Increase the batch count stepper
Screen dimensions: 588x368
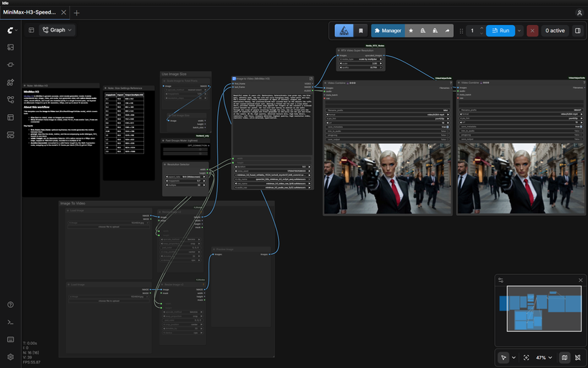pos(481,28)
